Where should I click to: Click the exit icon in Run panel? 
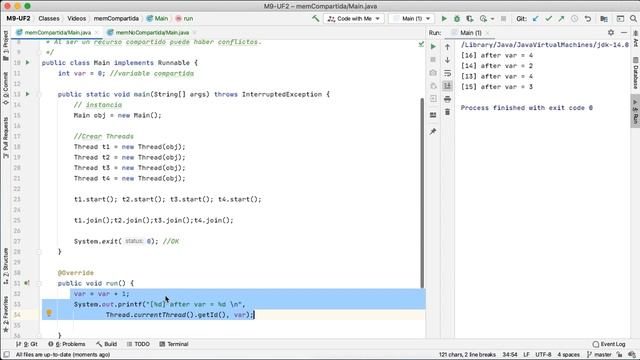433,99
